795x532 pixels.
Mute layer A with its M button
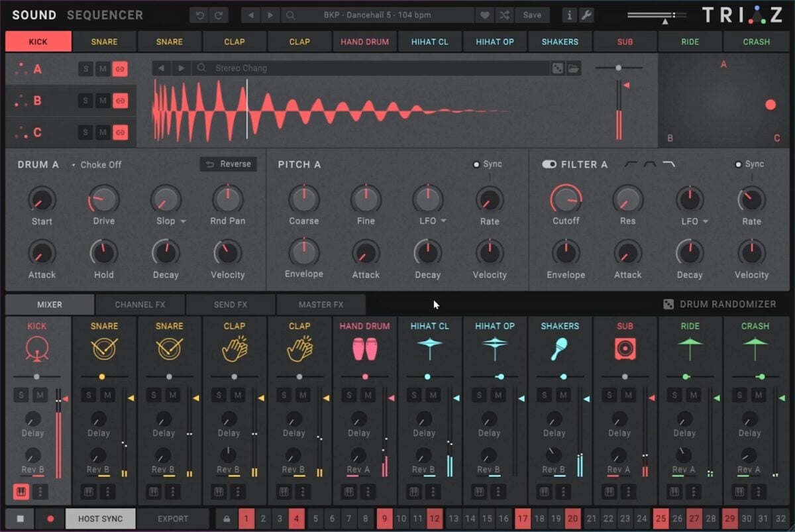pyautogui.click(x=103, y=69)
